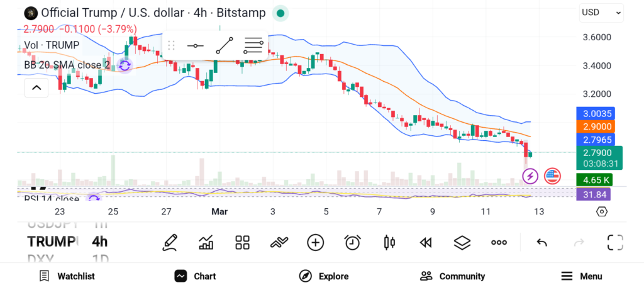Tap the circled plus compare icon
This screenshot has height=290, width=644.
pyautogui.click(x=316, y=242)
